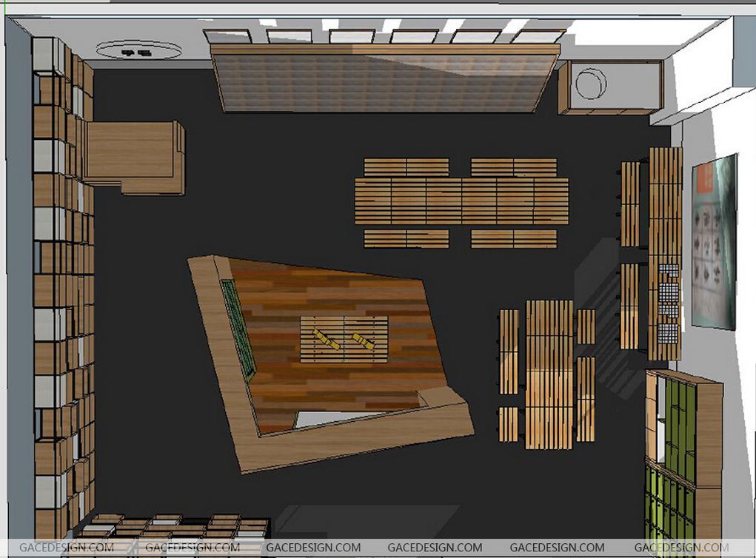
Task: Select lower-right bench below the long table
Action: point(513,238)
